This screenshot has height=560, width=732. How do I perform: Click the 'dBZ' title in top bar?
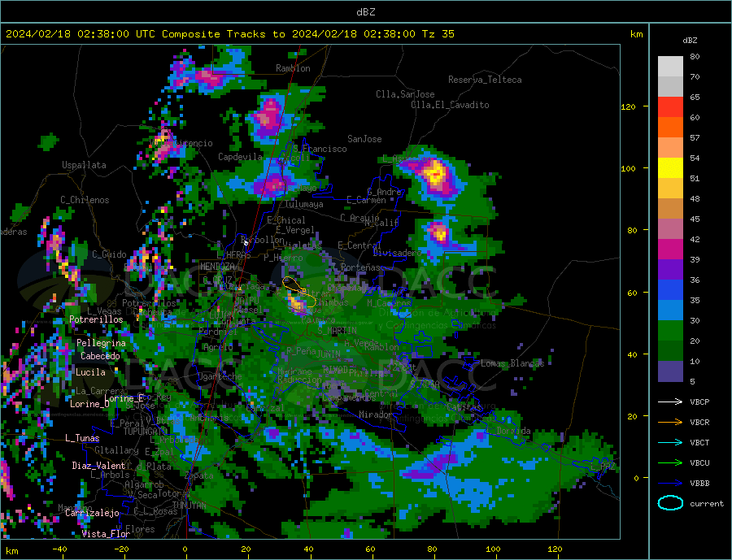(365, 12)
